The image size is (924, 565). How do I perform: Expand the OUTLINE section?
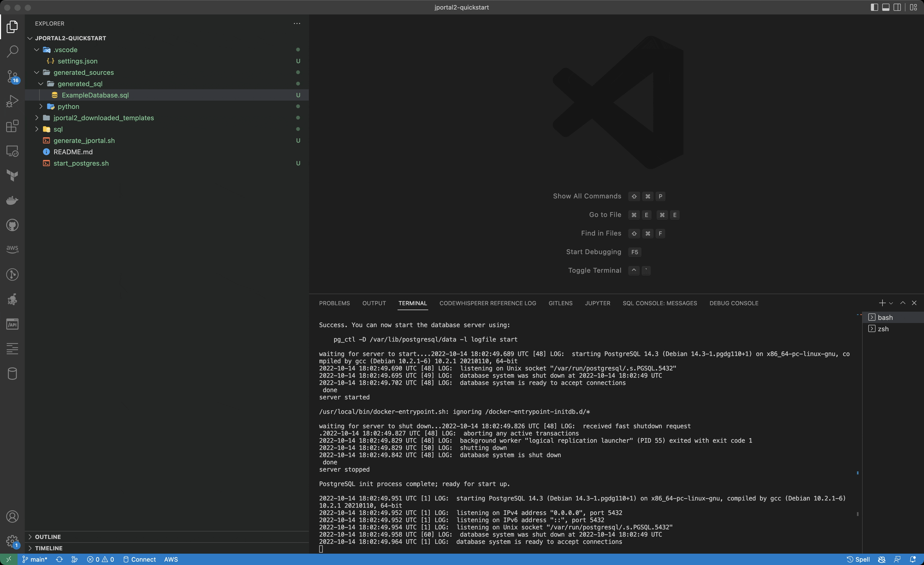click(30, 537)
